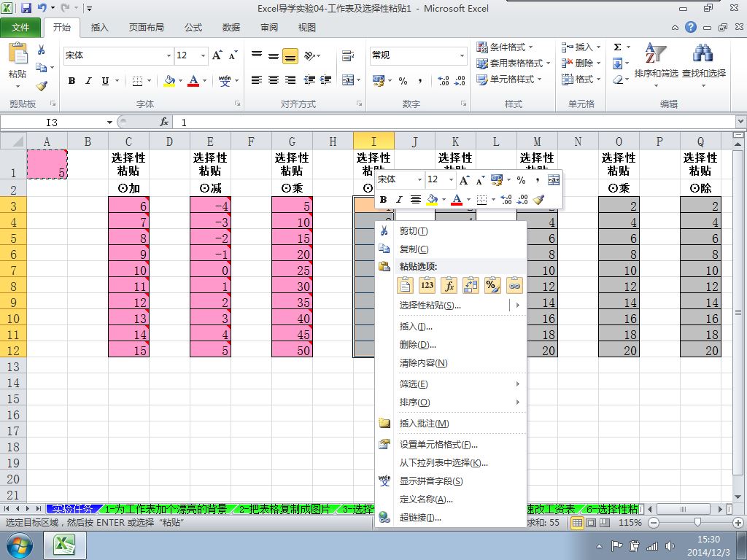This screenshot has width=747, height=560.
Task: Click Increase Font Size in ribbon
Action: (x=217, y=55)
